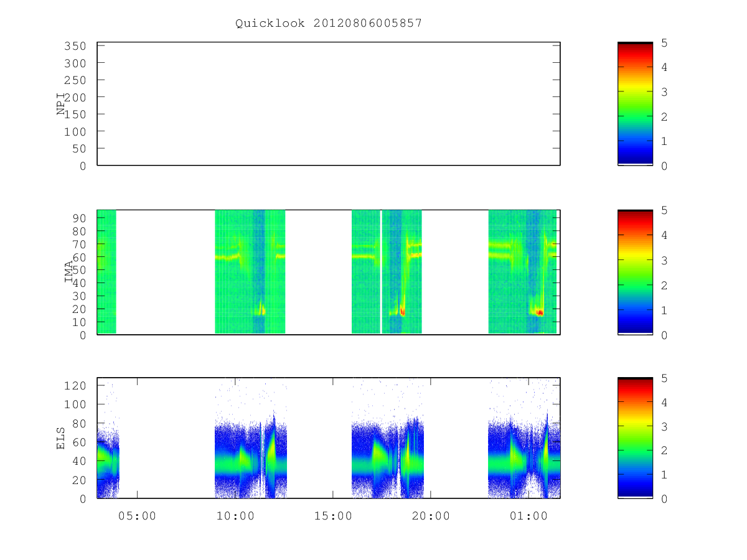Viewport: 747px width, 560px height.
Task: Click the 300 tick on NPI axis
Action: click(74, 63)
